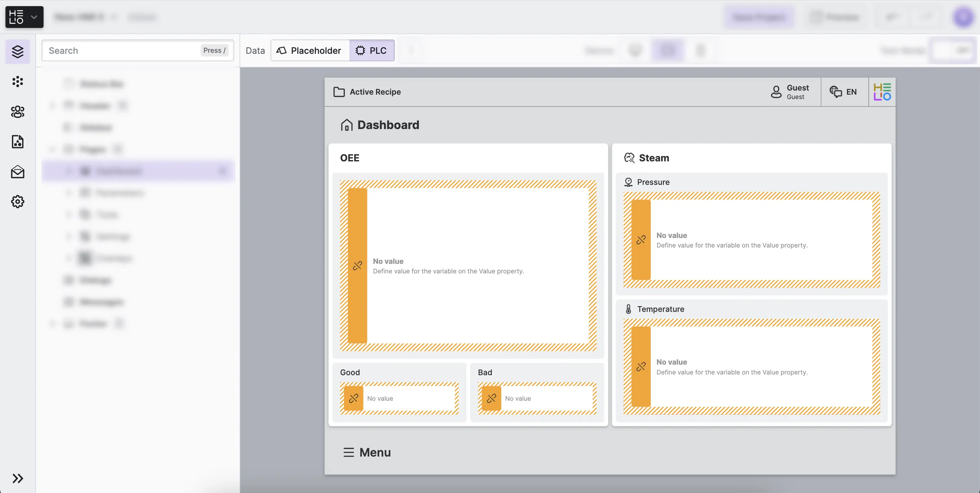Click into the Search input field
Image resolution: width=980 pixels, height=493 pixels.
coord(122,51)
